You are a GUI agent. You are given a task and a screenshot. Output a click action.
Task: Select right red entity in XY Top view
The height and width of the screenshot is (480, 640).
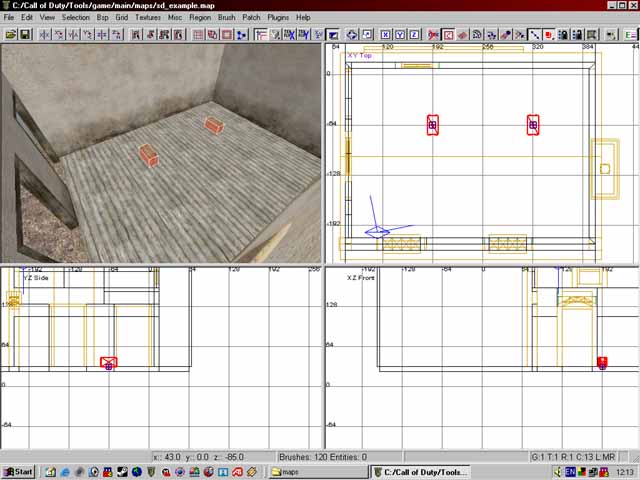pyautogui.click(x=533, y=125)
